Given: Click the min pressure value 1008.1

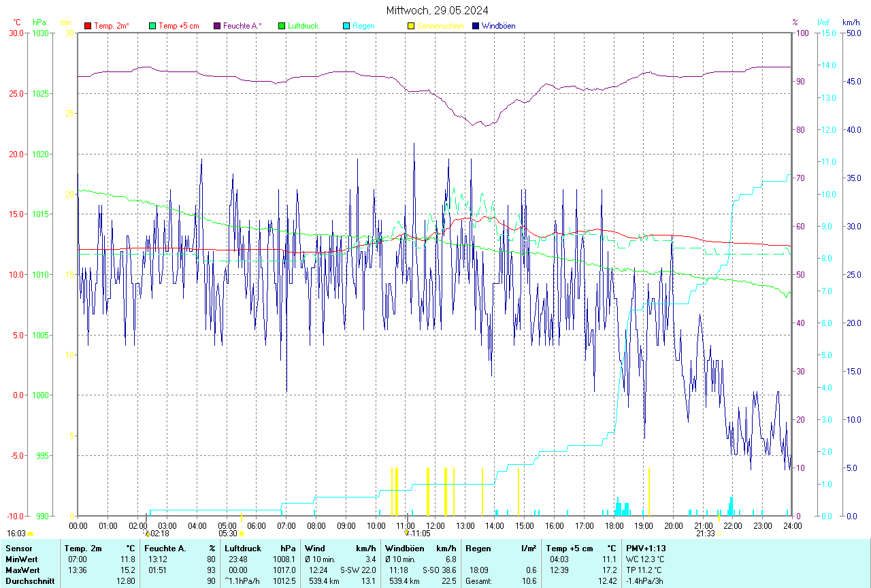Looking at the screenshot, I should click(x=284, y=559).
